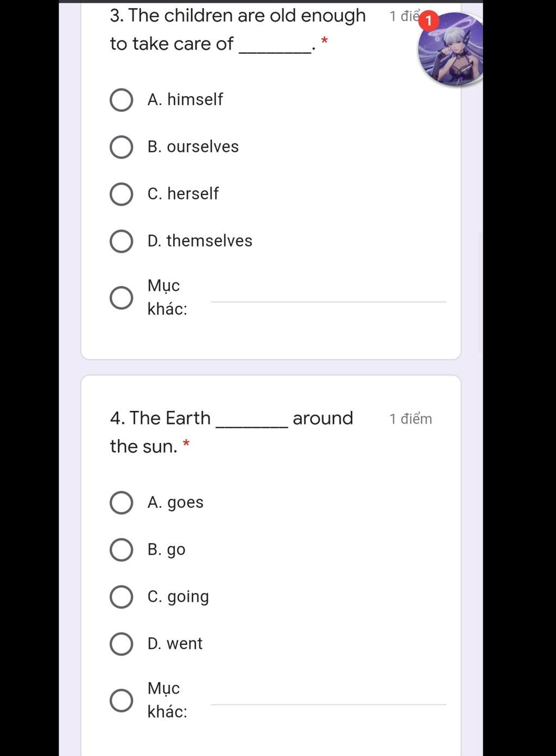The image size is (556, 756).
Task: Click the 'D. went' answer text
Action: (175, 643)
